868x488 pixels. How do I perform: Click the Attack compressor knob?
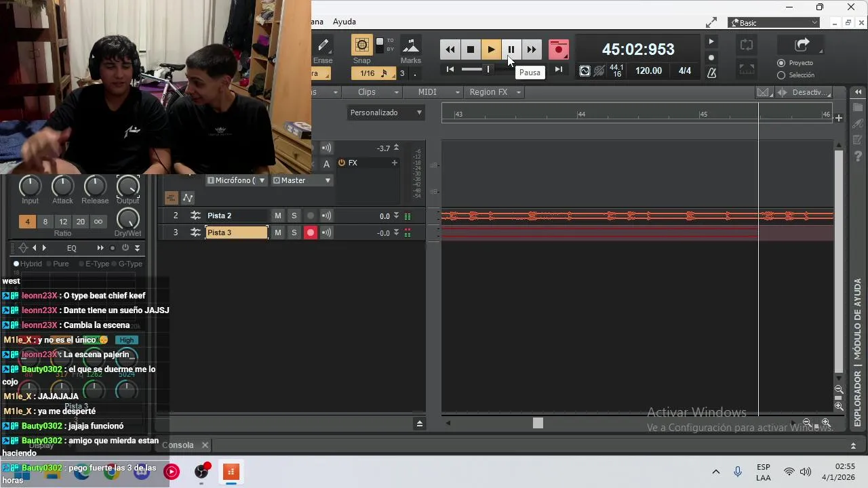pyautogui.click(x=62, y=185)
